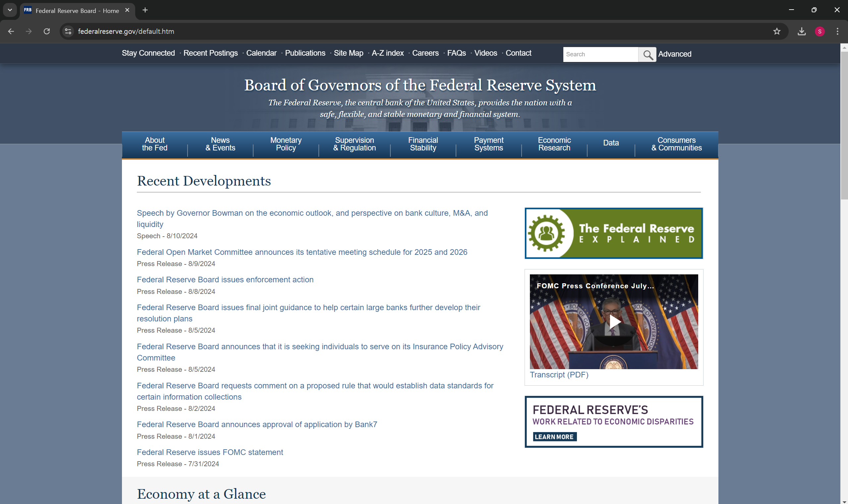Click the "Press Release - 7/31/2024" text
This screenshot has width=848, height=504.
coord(178,464)
